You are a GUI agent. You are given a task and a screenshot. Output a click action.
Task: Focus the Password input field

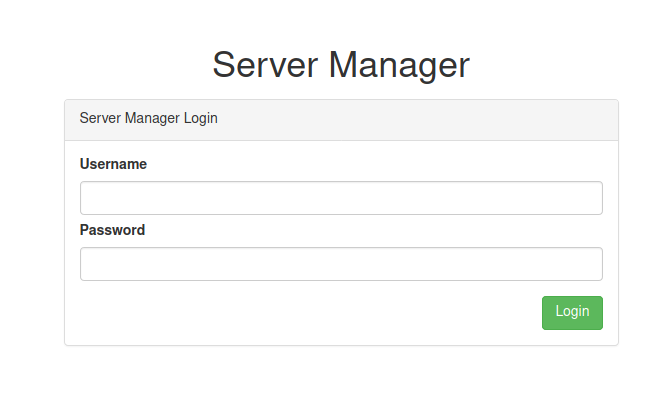click(x=341, y=264)
